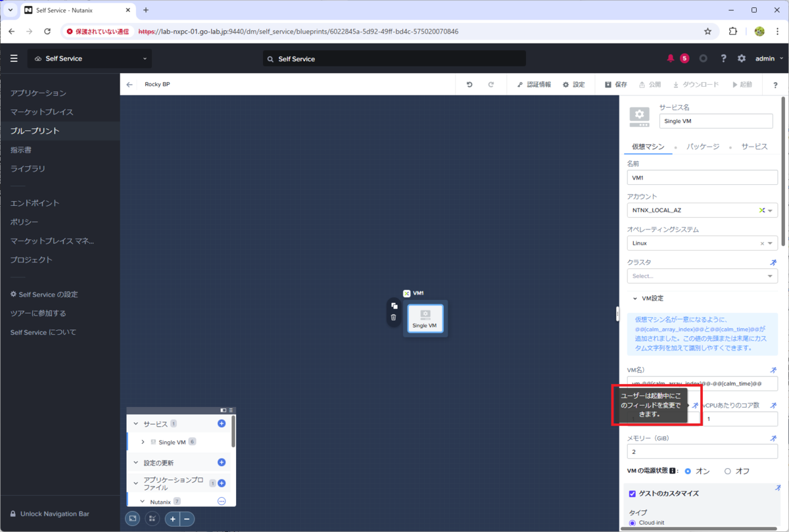
Task: Open blueprint 設定 button in toolbar
Action: tap(573, 85)
